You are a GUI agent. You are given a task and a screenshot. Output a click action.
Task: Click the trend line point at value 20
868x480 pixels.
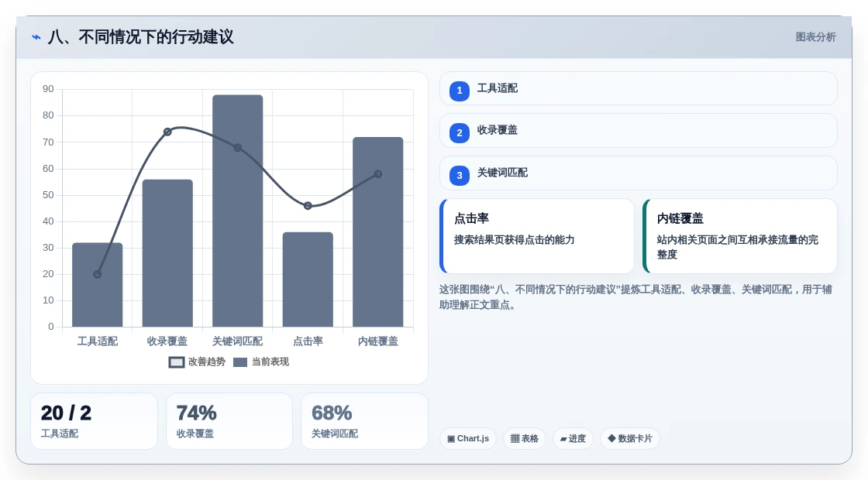point(98,274)
